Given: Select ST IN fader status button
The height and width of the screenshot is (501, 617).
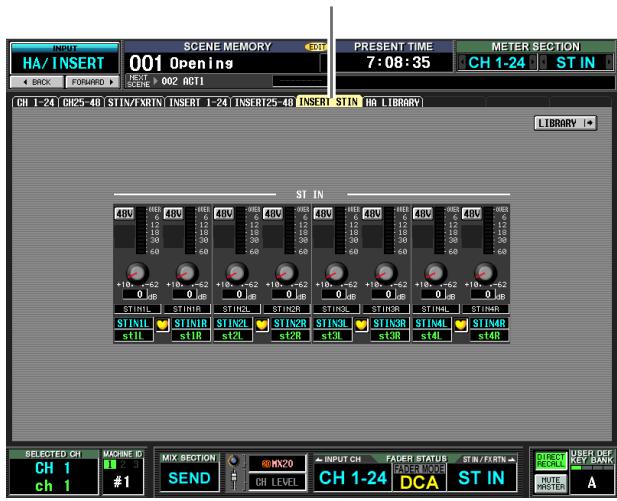Looking at the screenshot, I should (482, 478).
